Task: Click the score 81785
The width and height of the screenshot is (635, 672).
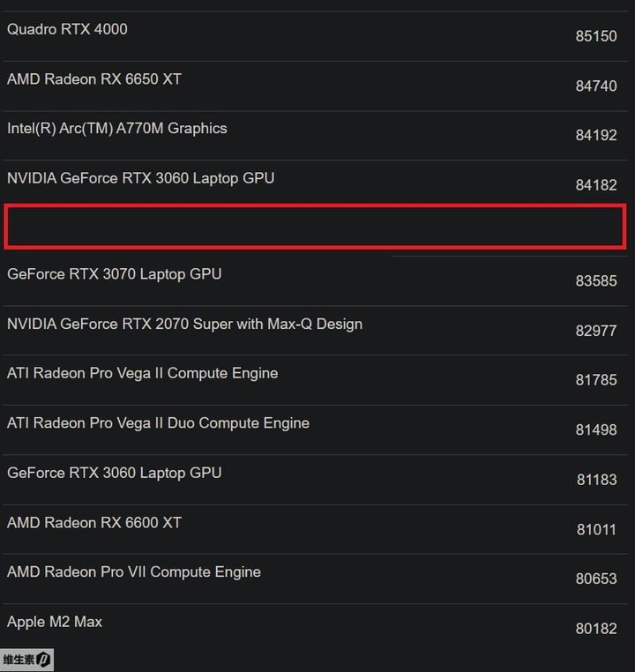Action: point(596,381)
